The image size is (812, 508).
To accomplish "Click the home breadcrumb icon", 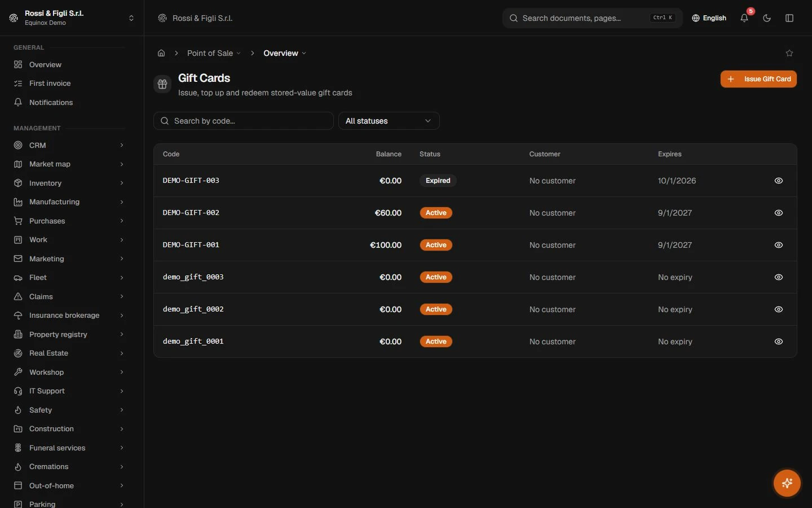I will tap(161, 53).
